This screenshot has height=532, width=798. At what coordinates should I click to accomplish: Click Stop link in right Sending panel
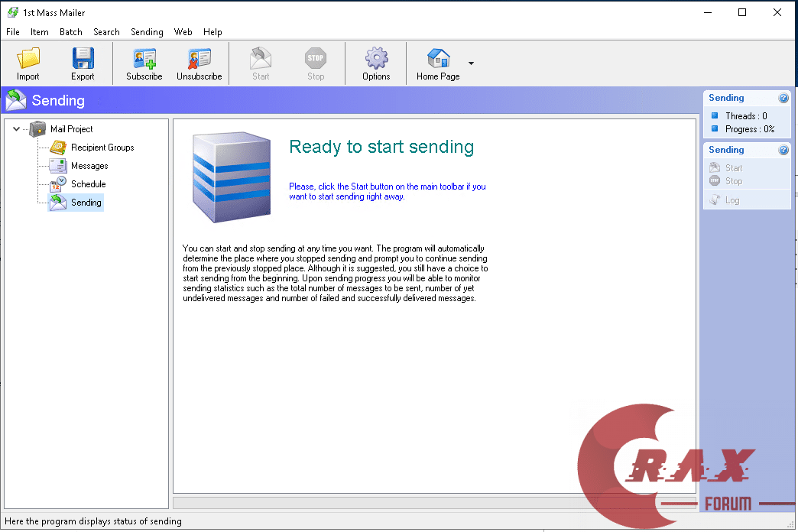[x=734, y=181]
